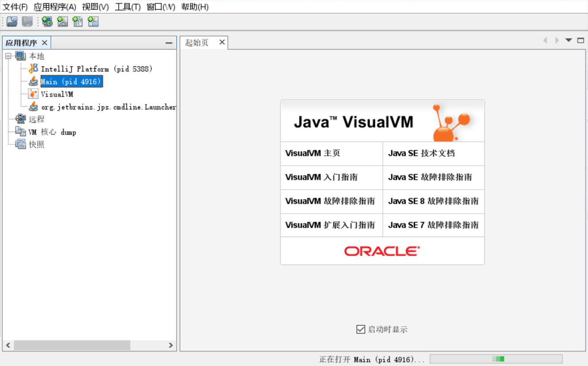
Task: Select Main (pid 4916) tree row
Action: click(71, 82)
